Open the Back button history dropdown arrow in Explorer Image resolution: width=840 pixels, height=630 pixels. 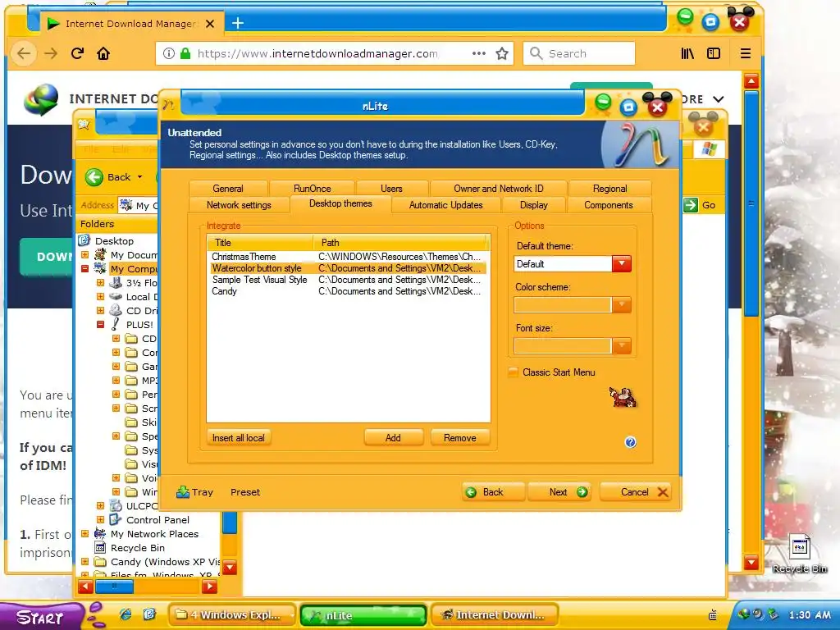click(x=139, y=177)
